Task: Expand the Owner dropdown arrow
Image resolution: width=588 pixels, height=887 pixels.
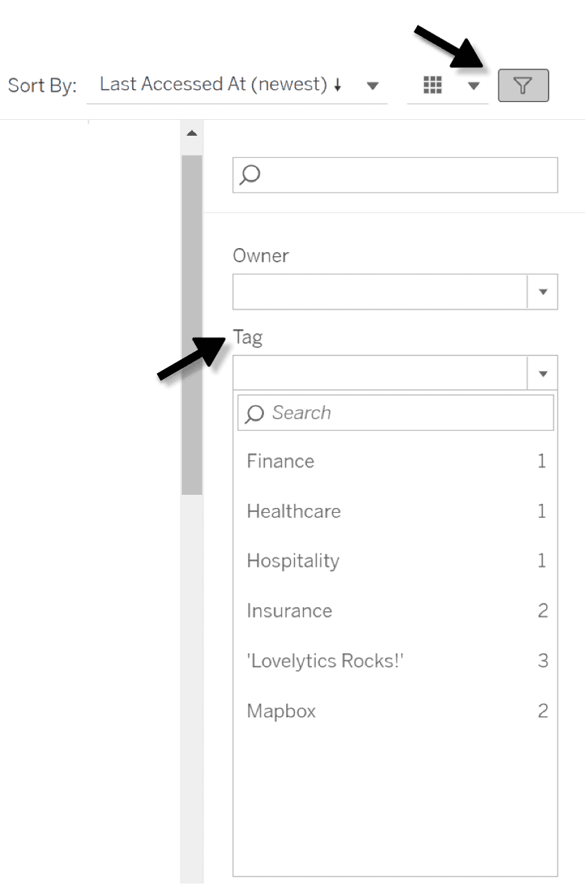Action: [x=543, y=292]
